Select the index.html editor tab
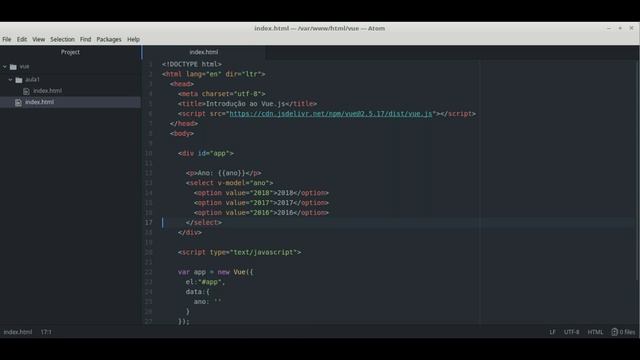This screenshot has width=640, height=360. click(x=204, y=52)
